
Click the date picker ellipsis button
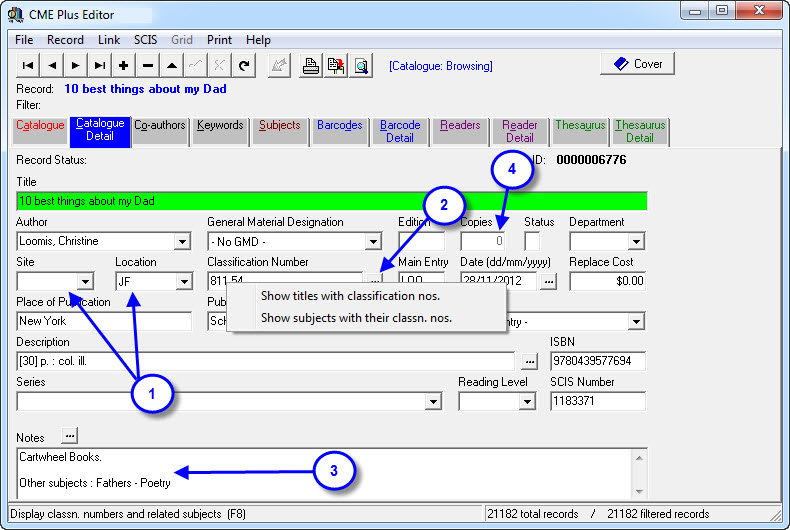(549, 282)
